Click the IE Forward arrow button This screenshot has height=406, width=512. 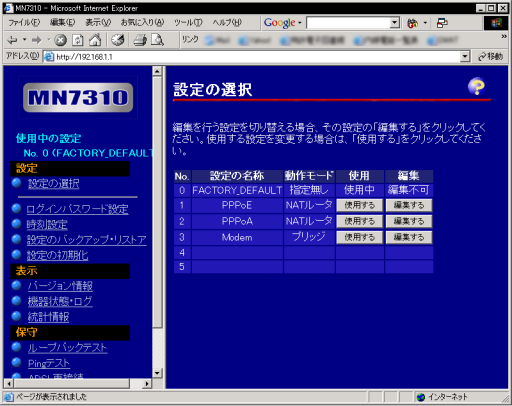pyautogui.click(x=36, y=40)
